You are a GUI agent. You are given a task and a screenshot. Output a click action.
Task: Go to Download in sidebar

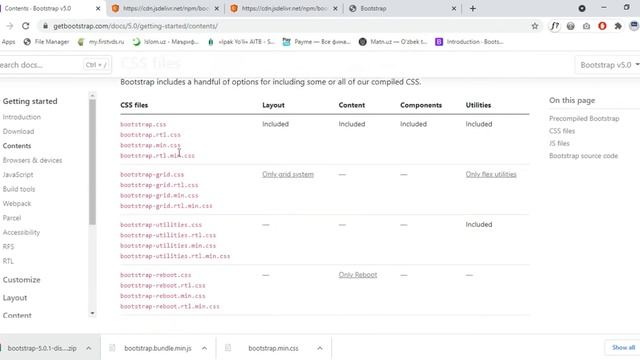[x=18, y=131]
